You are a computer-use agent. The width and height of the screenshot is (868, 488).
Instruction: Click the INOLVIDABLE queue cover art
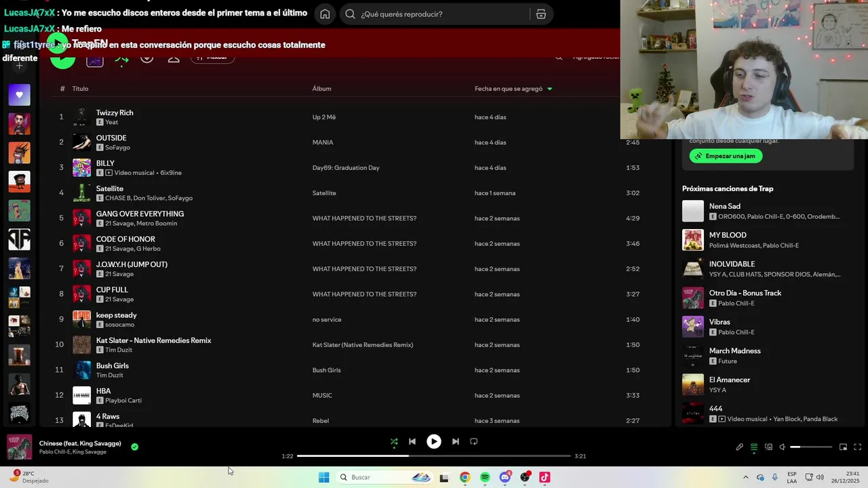click(693, 269)
